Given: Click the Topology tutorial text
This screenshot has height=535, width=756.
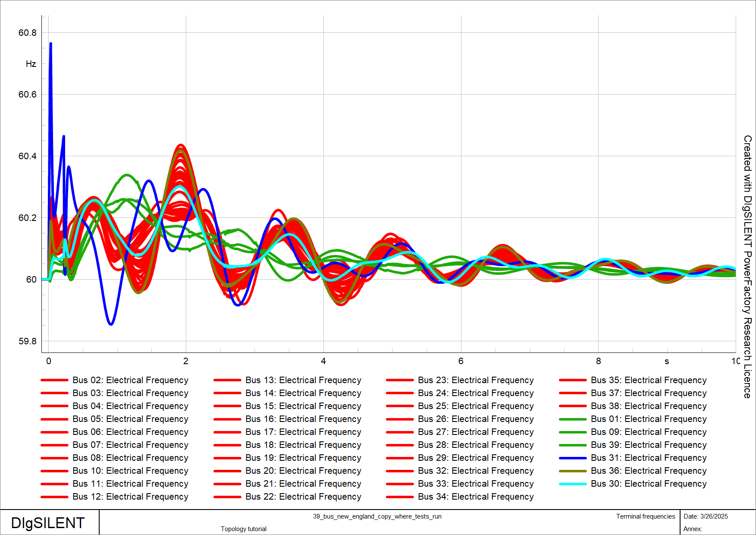Looking at the screenshot, I should [244, 529].
